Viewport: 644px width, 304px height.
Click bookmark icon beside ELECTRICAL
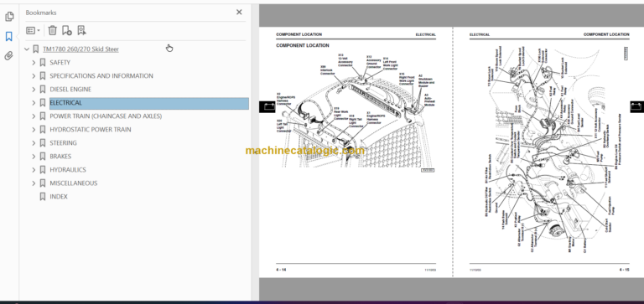(42, 103)
